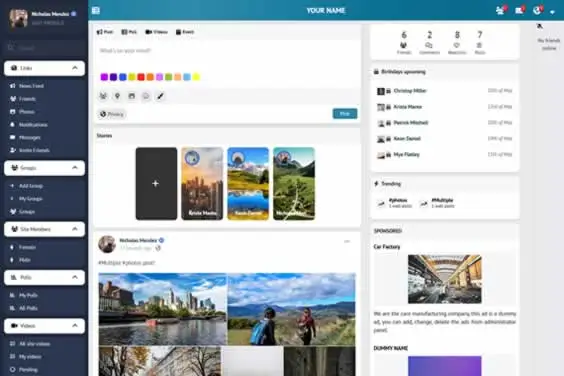Collapse the Site Members section header
564x376 pixels.
tap(45, 229)
